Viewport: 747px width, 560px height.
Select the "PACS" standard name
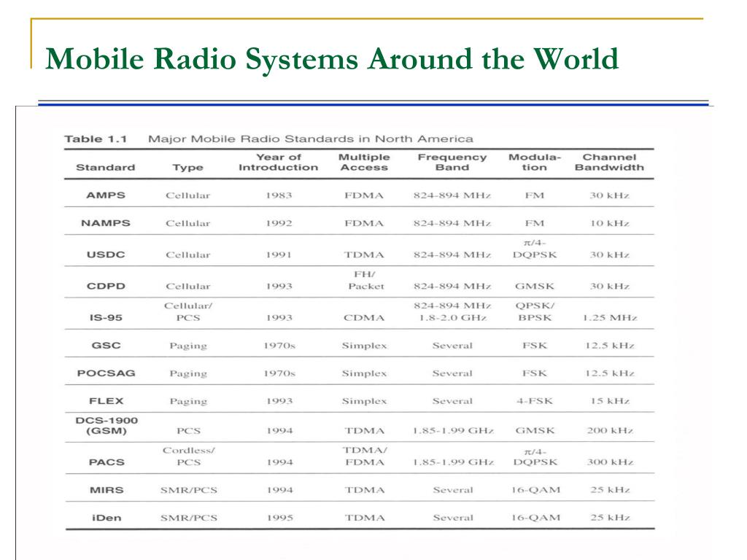pyautogui.click(x=107, y=462)
